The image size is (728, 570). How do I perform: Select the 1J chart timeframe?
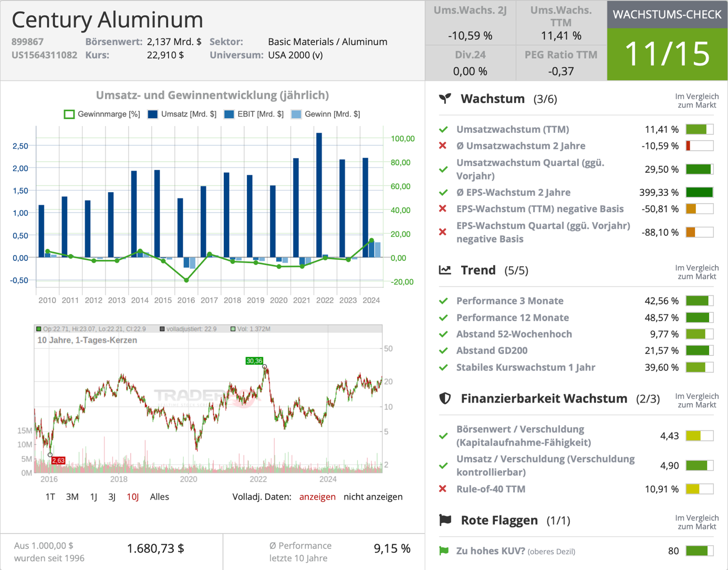pos(93,497)
